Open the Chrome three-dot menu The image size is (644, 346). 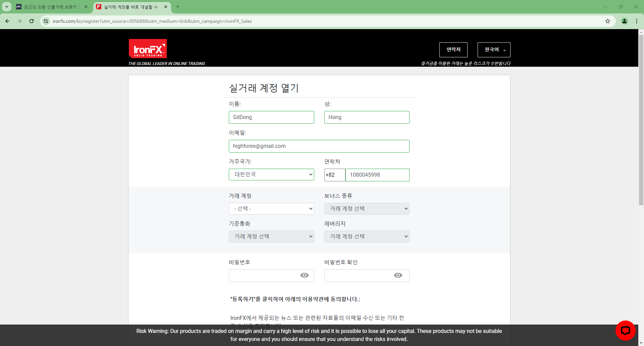tap(637, 21)
